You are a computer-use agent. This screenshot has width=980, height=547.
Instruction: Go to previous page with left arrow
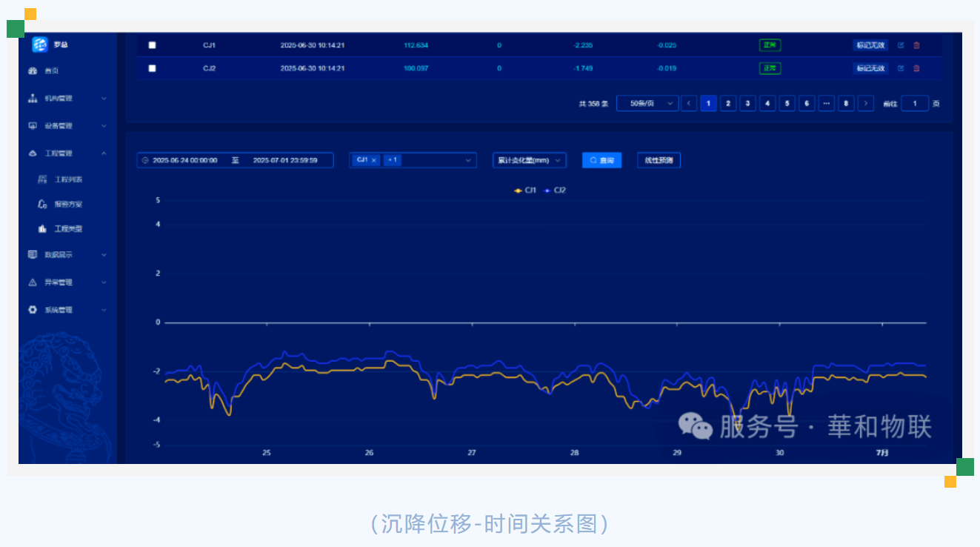pos(689,104)
